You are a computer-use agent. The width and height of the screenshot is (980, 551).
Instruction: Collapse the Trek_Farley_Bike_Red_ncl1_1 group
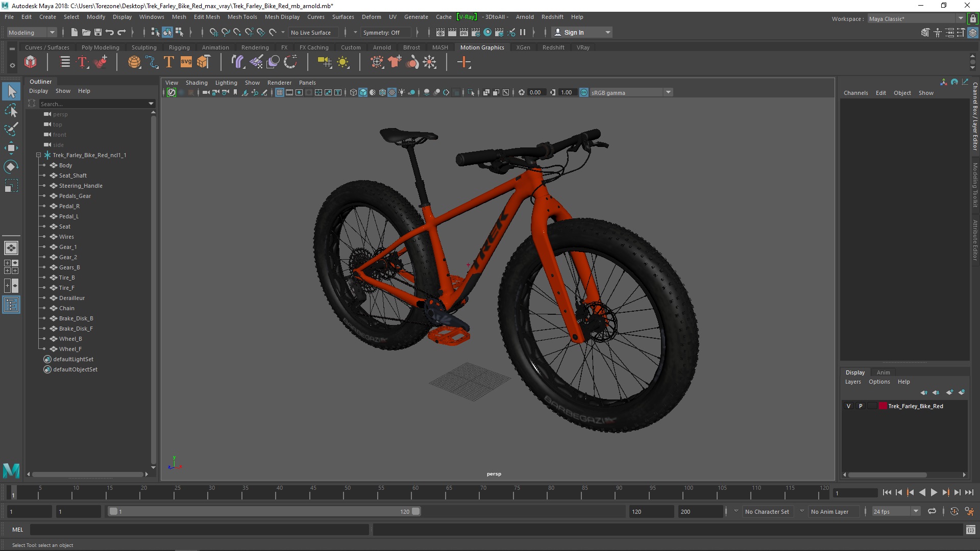pos(38,155)
